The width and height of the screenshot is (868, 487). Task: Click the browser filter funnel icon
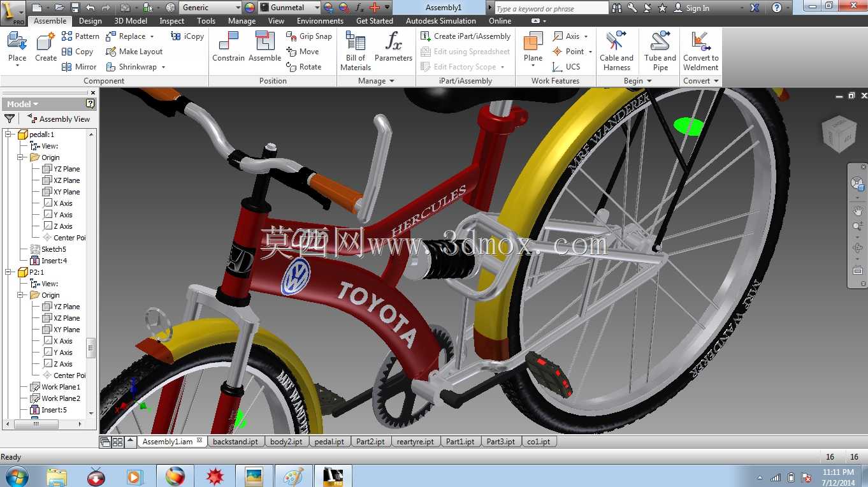coord(10,119)
